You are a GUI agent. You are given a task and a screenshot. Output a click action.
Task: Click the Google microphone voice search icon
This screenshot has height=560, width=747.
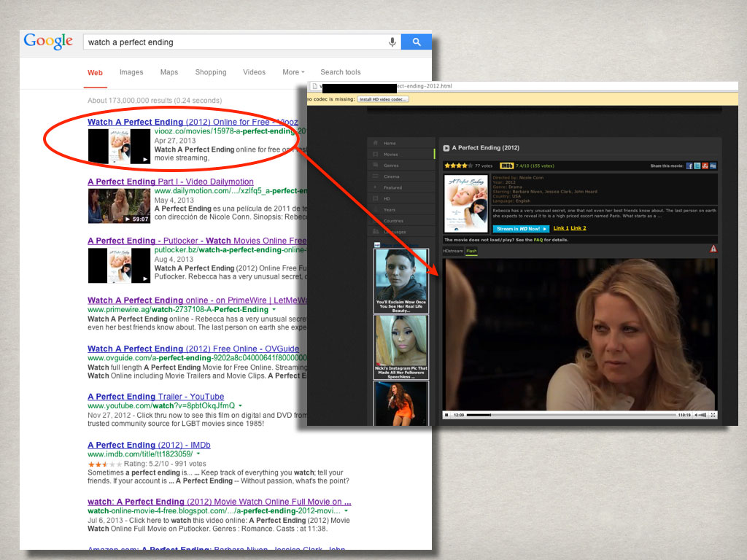coord(392,42)
